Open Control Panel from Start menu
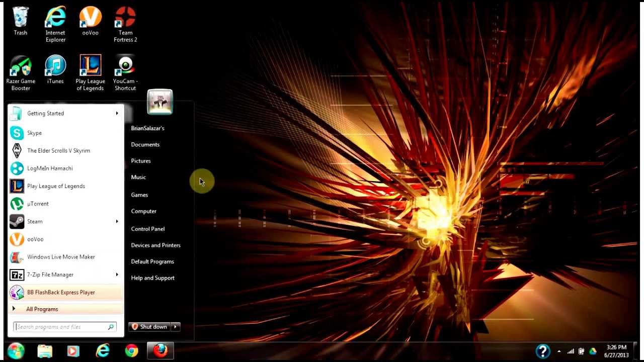 tap(148, 229)
